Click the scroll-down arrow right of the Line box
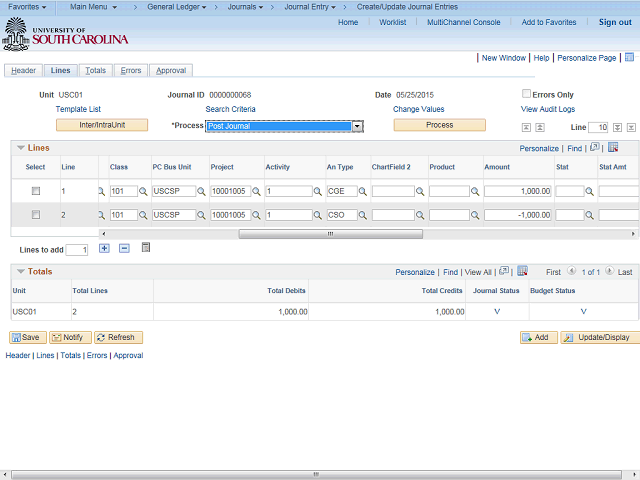This screenshot has width=640, height=480. (618, 128)
